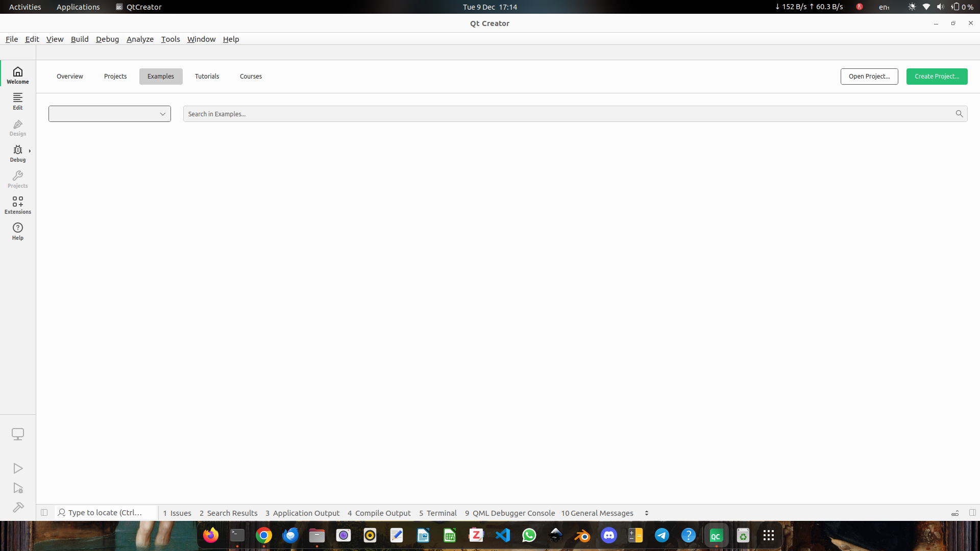Show the General Messages pane
980x551 pixels.
597,513
